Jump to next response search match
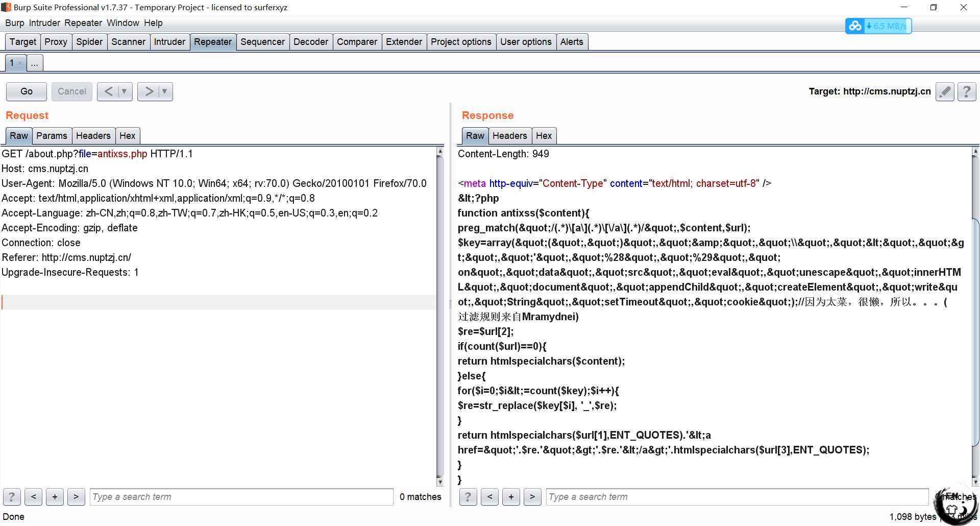The width and height of the screenshot is (980, 526). tap(532, 496)
